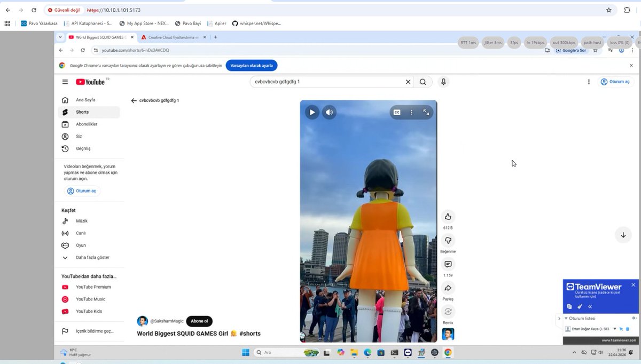This screenshot has width=641, height=364.
Task: Open Ana Sayfa in sidebar
Action: (x=89, y=100)
